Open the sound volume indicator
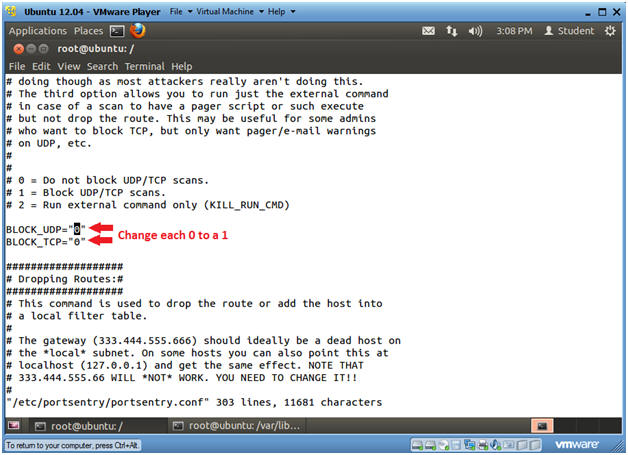 click(x=475, y=31)
